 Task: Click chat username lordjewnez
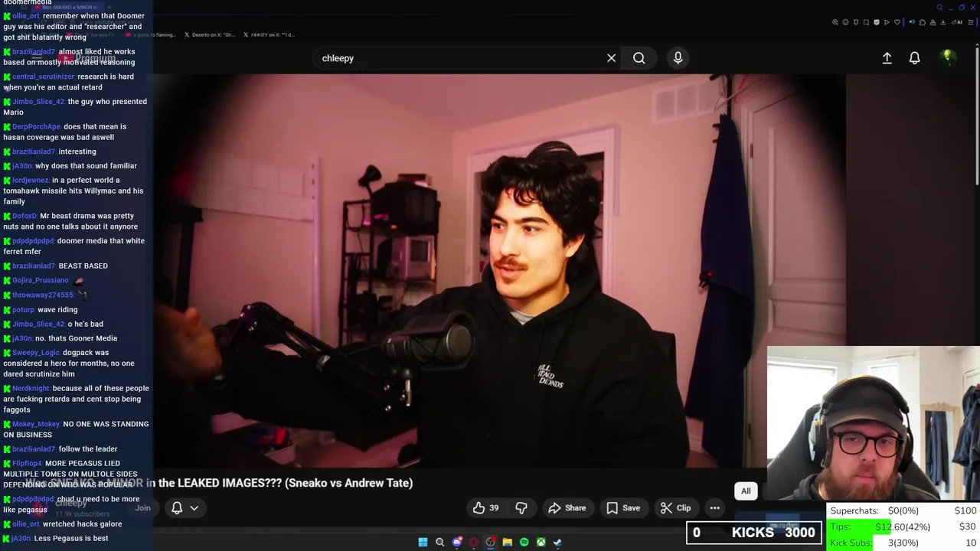coord(30,180)
